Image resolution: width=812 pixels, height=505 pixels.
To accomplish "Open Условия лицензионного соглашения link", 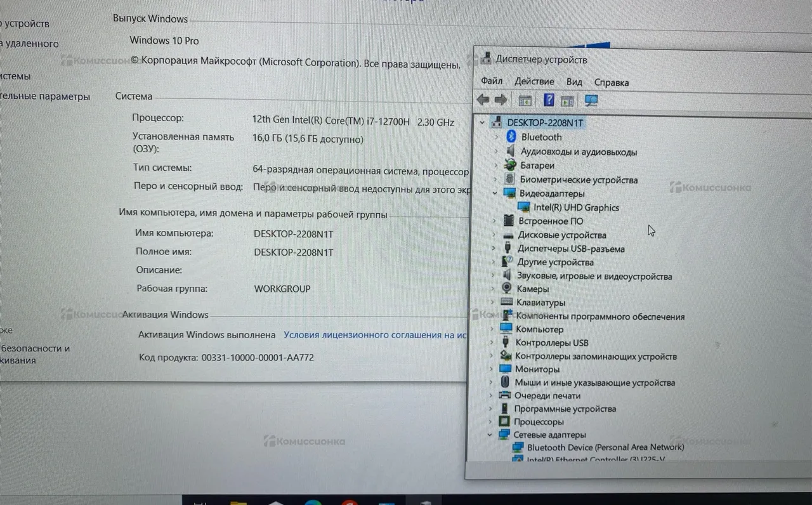I will click(x=376, y=334).
